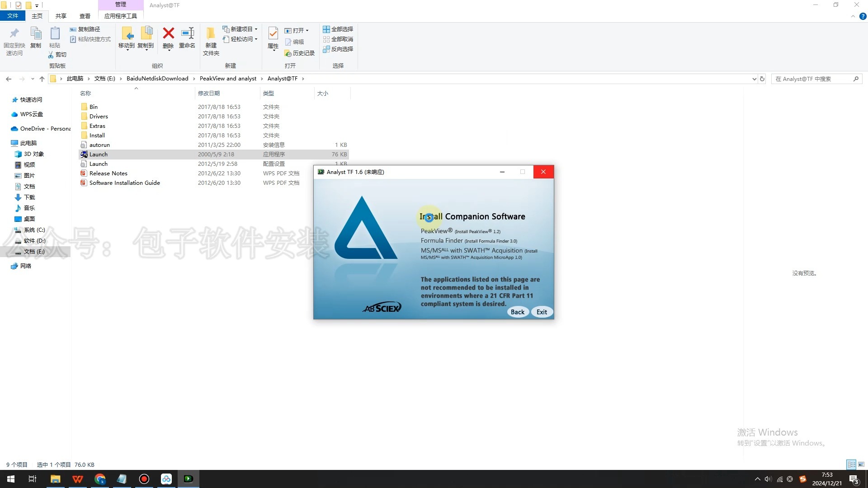Screen dimensions: 868x488
Task: Open the Application Tools tab
Action: [121, 16]
